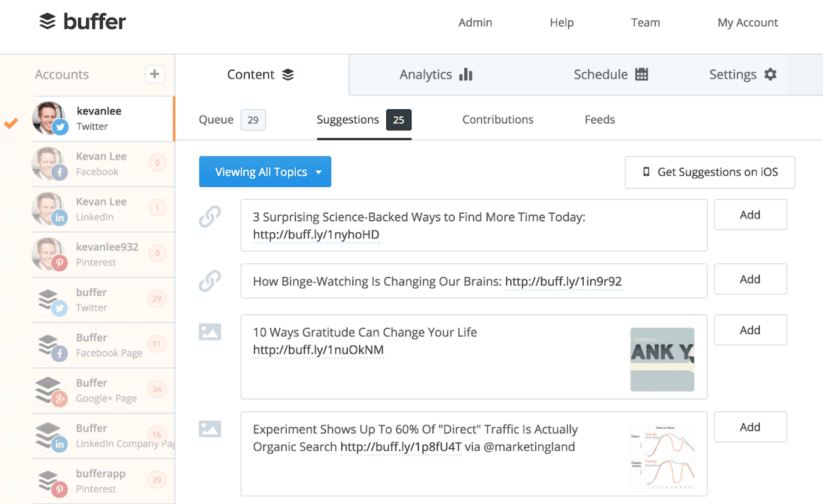Screen dimensions: 823x504
Task: Open the Feeds sub-tab
Action: click(x=599, y=120)
